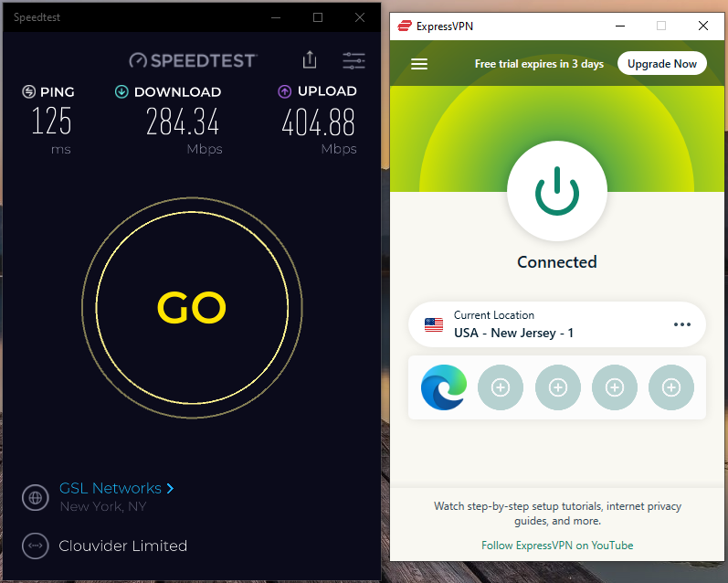728x583 pixels.
Task: Click the Ping result icon
Action: [x=29, y=91]
